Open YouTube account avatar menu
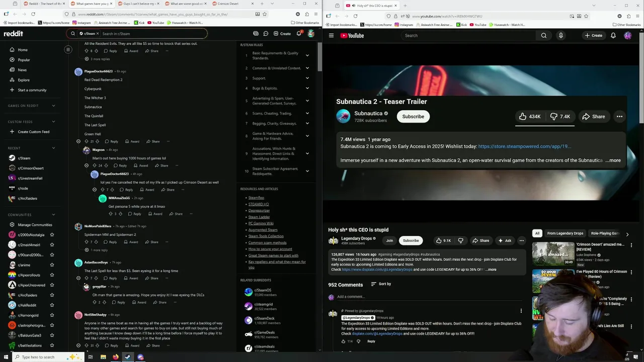This screenshot has height=362, width=644. tap(628, 36)
